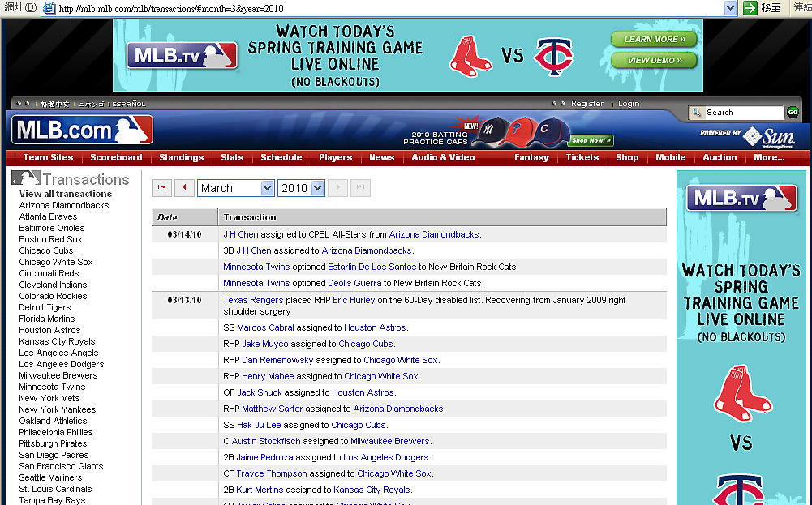This screenshot has height=505, width=812.
Task: Open the Team Sites menu
Action: click(48, 157)
